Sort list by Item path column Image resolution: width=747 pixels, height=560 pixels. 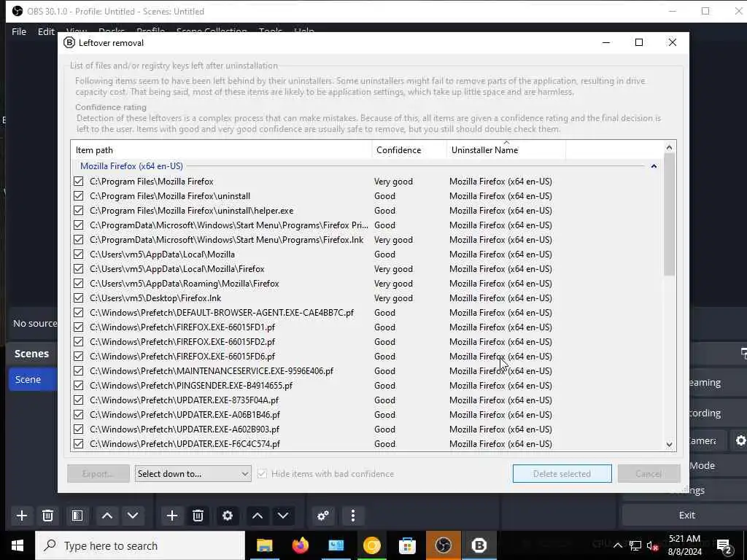pyautogui.click(x=222, y=150)
